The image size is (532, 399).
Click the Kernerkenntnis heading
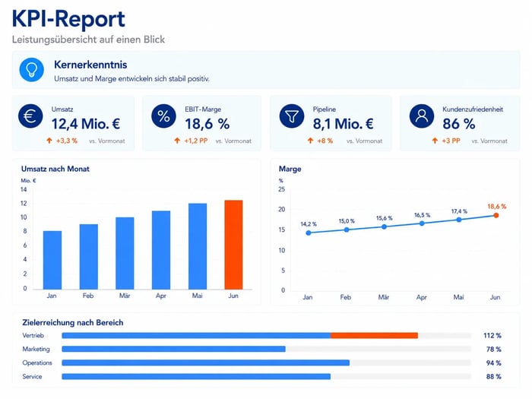[90, 65]
